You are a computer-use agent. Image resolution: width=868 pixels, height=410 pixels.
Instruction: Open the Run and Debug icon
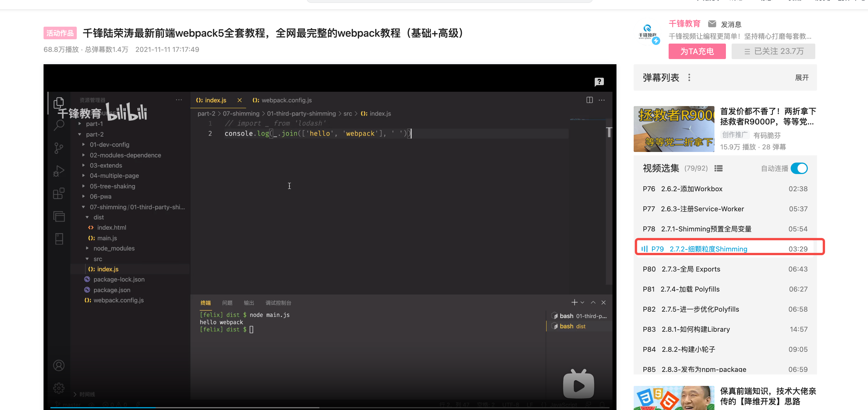[x=59, y=171]
